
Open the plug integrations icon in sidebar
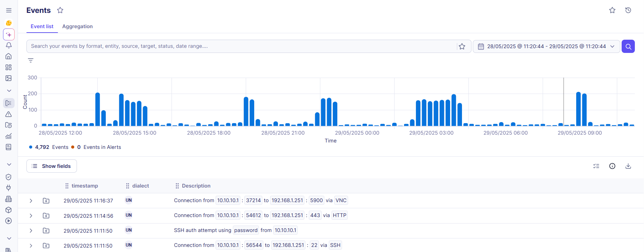click(9, 188)
